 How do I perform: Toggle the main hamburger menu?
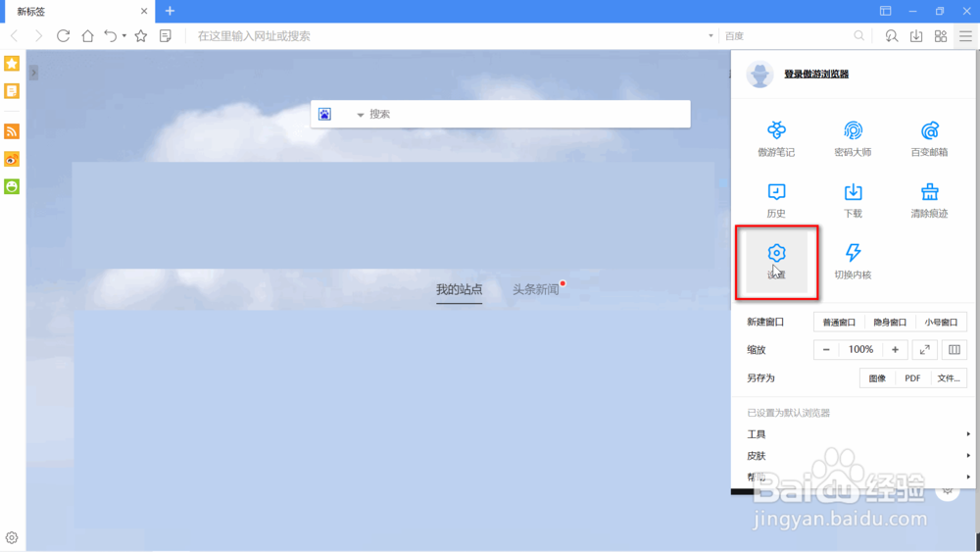click(x=965, y=36)
